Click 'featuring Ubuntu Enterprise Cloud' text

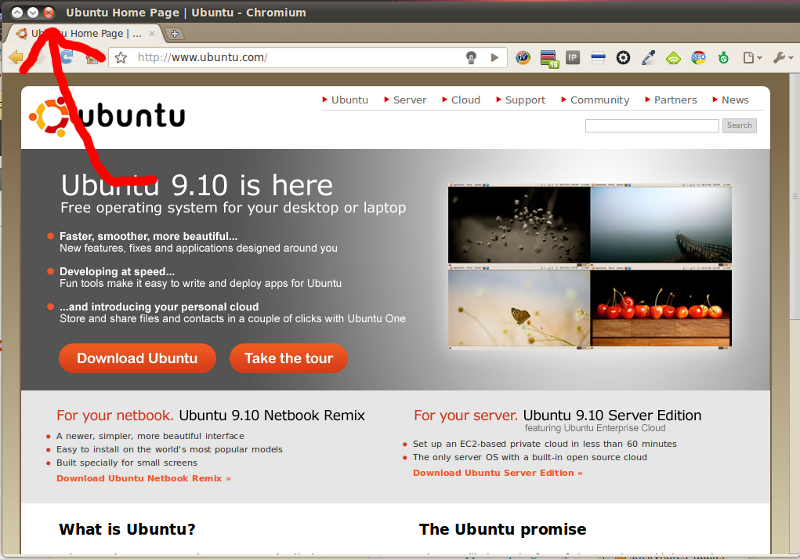[x=595, y=428]
